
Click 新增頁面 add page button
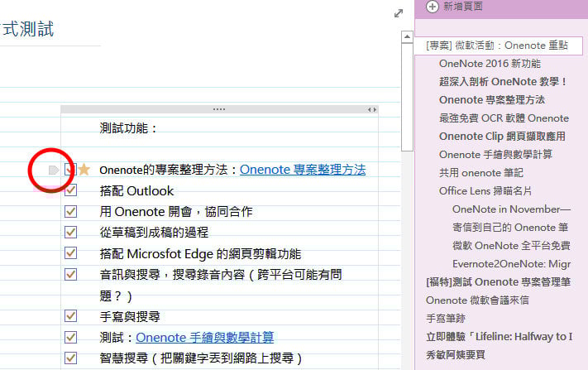tap(455, 7)
